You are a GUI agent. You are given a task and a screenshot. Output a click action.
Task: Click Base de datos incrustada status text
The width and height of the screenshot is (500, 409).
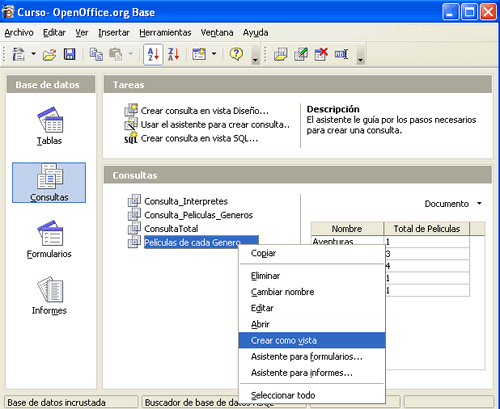click(x=56, y=403)
